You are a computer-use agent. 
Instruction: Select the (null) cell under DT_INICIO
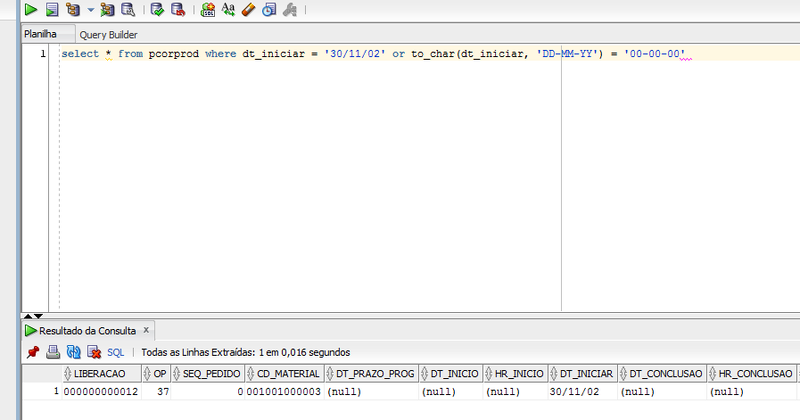[451, 391]
